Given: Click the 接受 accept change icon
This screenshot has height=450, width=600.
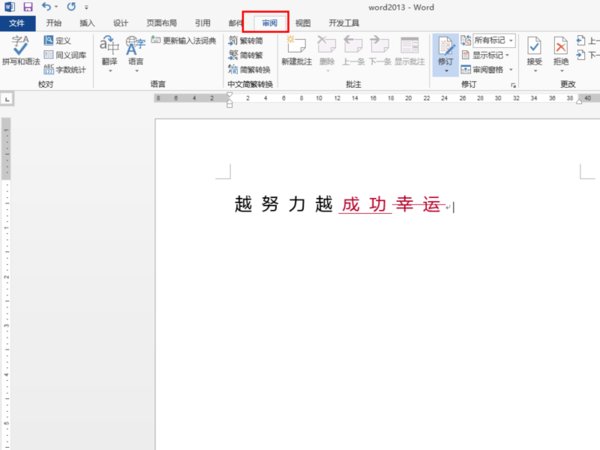Looking at the screenshot, I should [x=534, y=46].
